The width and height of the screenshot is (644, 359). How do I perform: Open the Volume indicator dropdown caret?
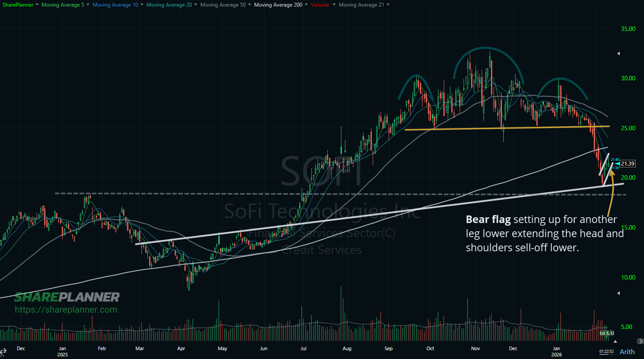point(333,5)
